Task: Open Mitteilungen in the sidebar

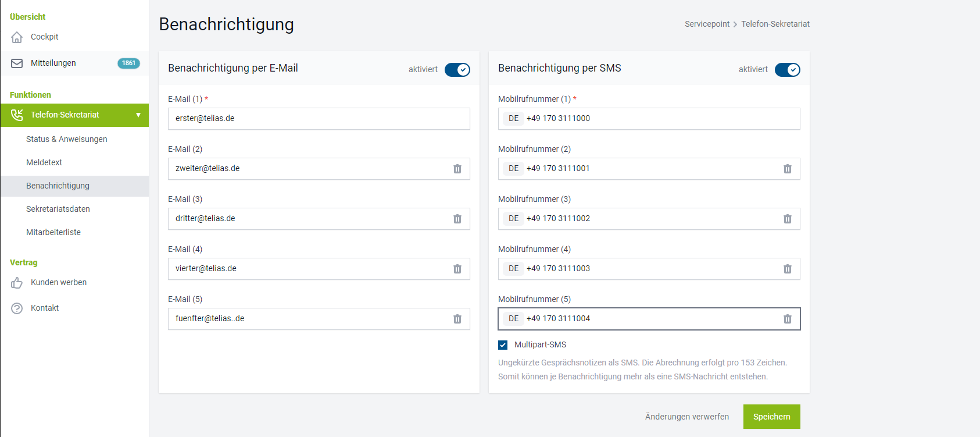Action: (53, 63)
